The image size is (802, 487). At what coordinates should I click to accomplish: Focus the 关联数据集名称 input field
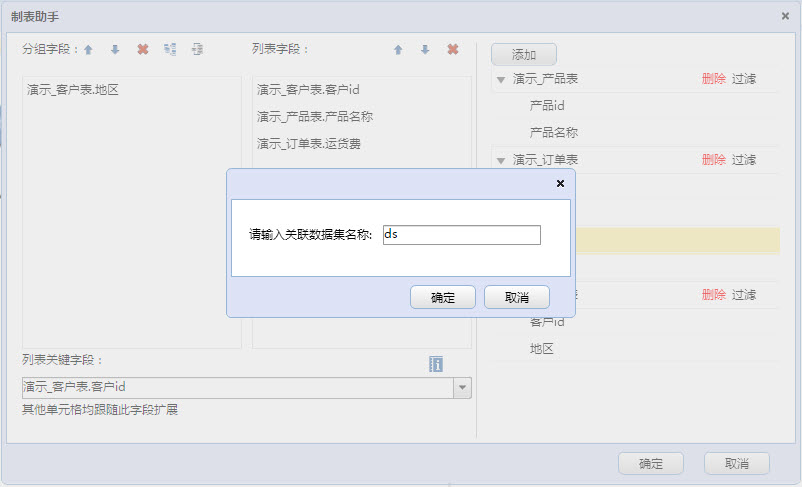(461, 235)
